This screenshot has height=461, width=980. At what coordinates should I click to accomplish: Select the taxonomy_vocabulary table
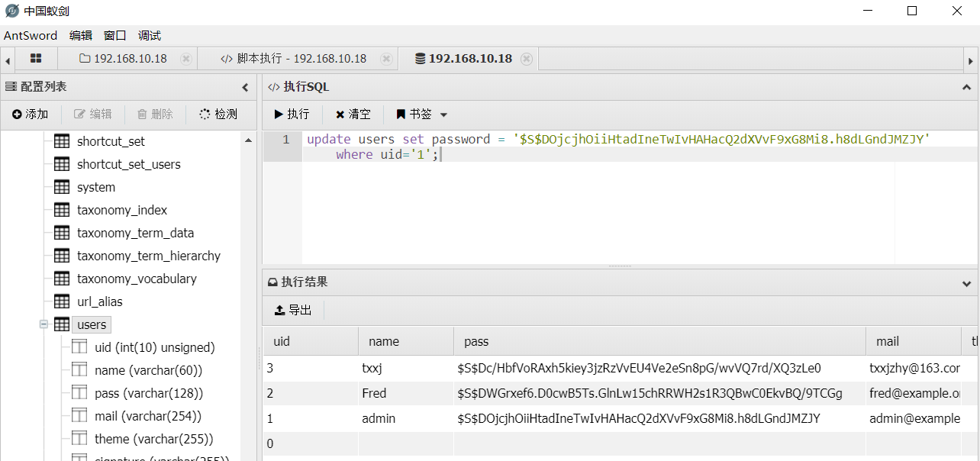pos(137,279)
